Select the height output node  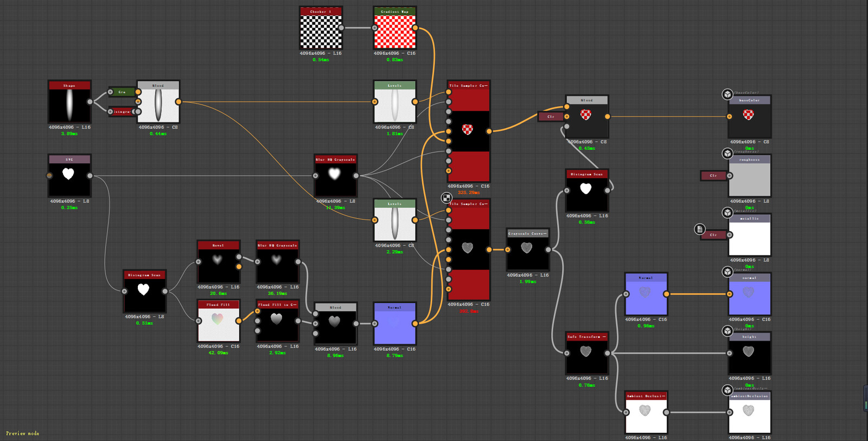[x=749, y=353]
